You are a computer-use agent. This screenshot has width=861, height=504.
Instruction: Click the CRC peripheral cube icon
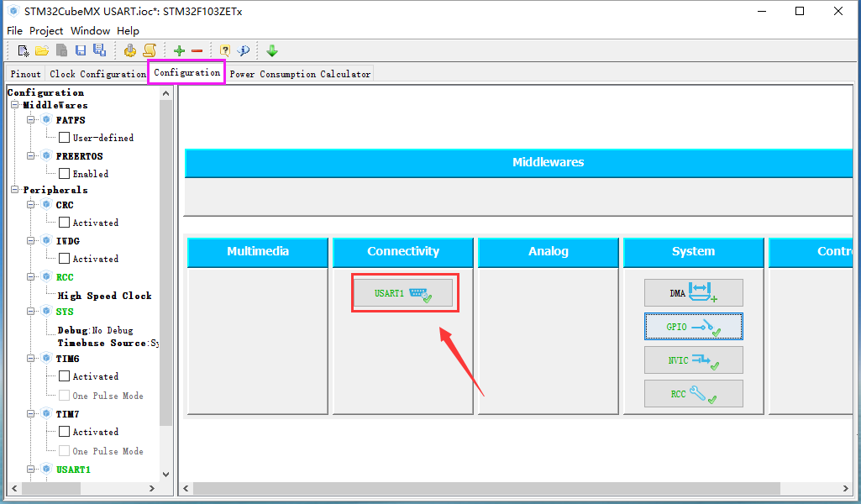[47, 205]
